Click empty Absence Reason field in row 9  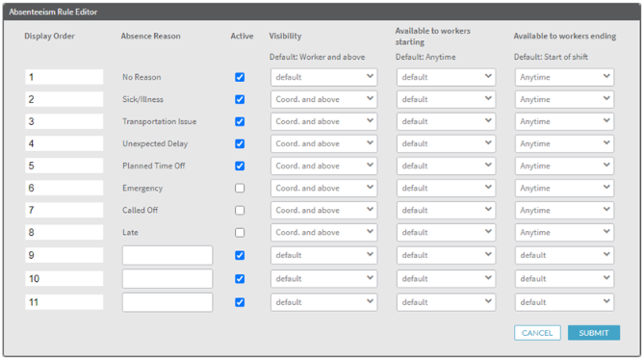[x=167, y=255]
